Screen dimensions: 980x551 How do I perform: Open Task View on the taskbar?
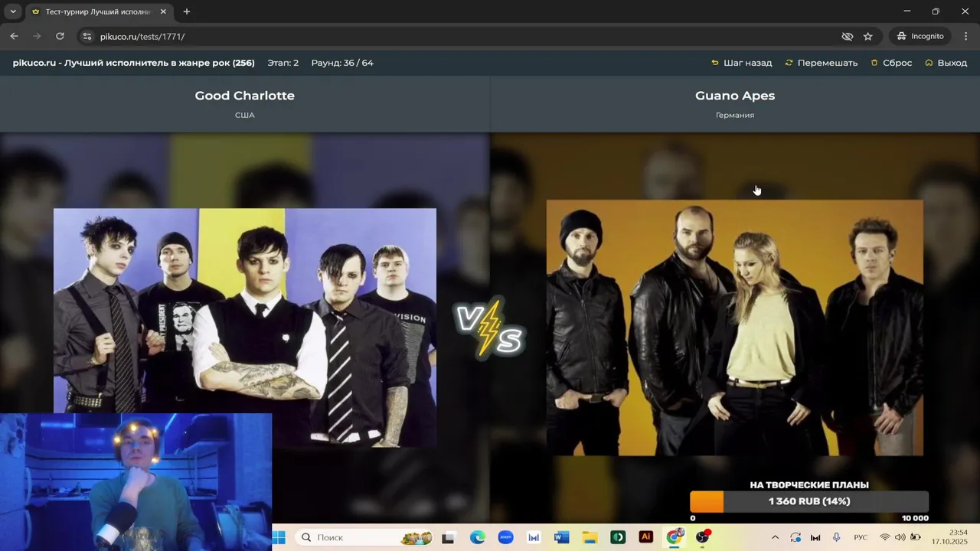(x=448, y=537)
